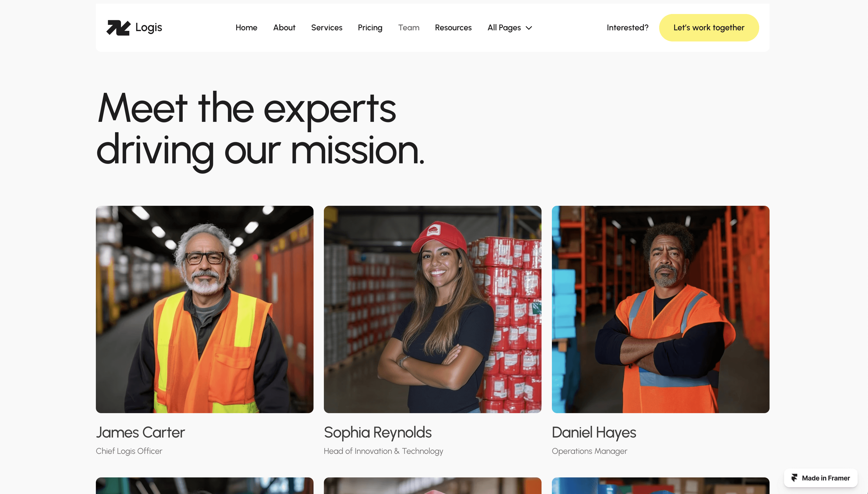Click the Interested? text in header
The width and height of the screenshot is (868, 494).
(627, 27)
